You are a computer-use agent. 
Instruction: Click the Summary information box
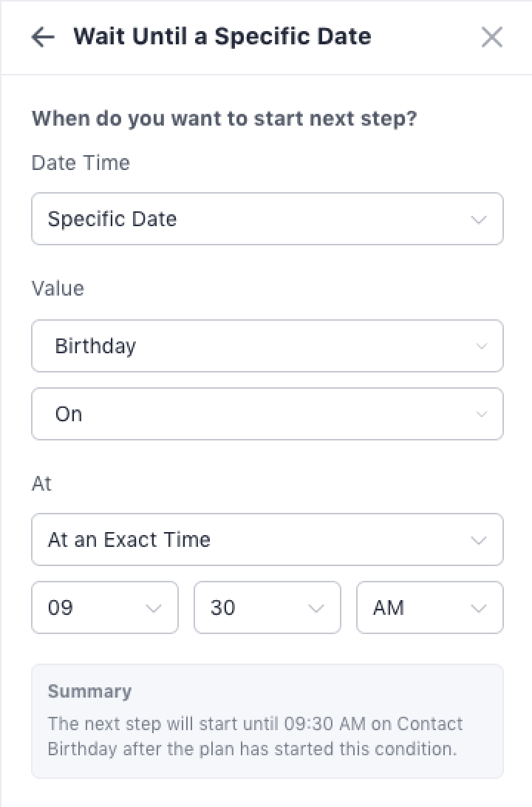[x=267, y=721]
